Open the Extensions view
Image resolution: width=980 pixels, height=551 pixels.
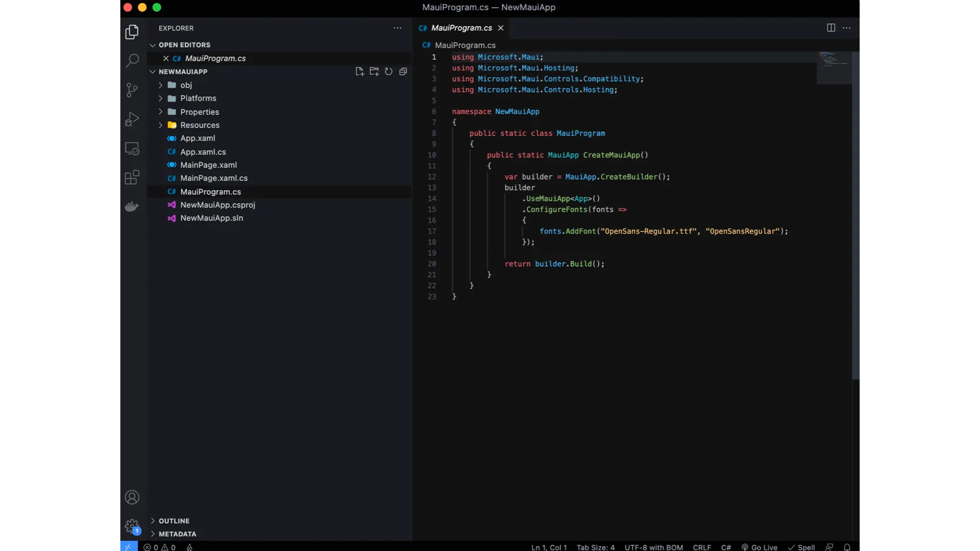(132, 177)
